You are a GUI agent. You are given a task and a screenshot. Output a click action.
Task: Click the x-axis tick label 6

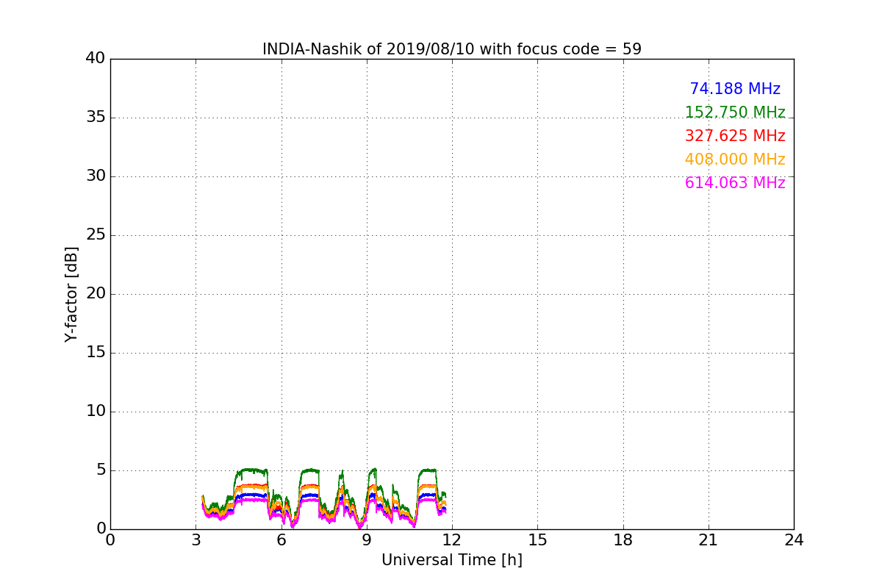tap(282, 540)
